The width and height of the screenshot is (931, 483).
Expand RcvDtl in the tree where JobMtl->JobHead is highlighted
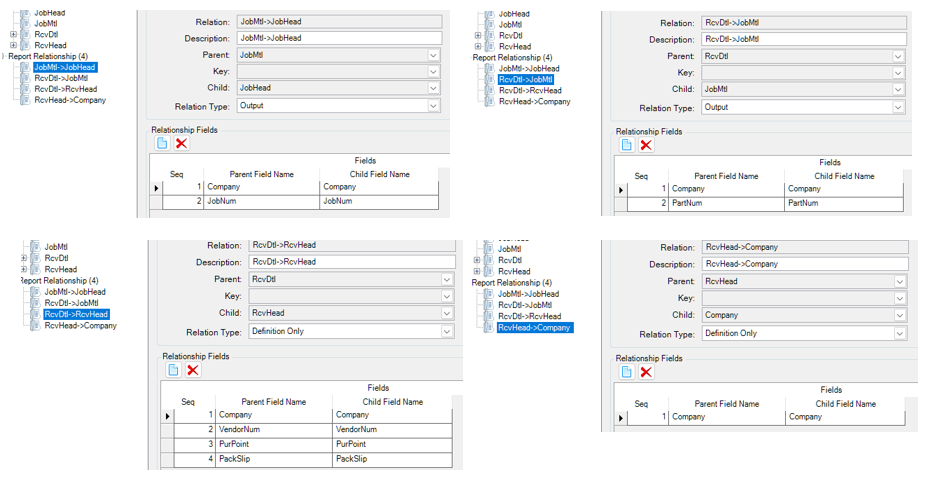[x=13, y=34]
